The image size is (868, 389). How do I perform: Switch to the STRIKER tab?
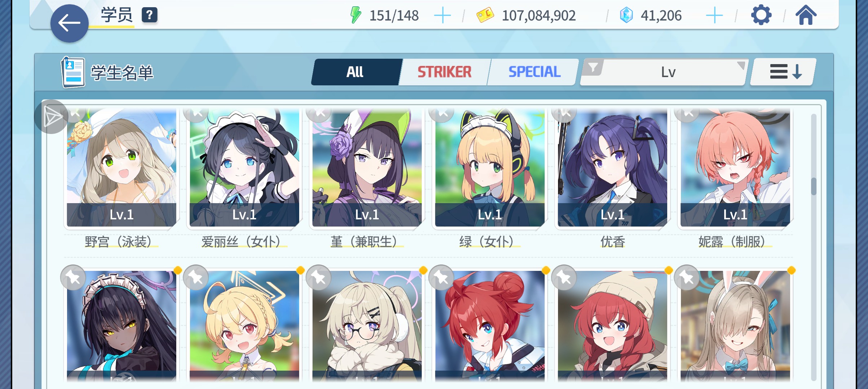pos(444,72)
